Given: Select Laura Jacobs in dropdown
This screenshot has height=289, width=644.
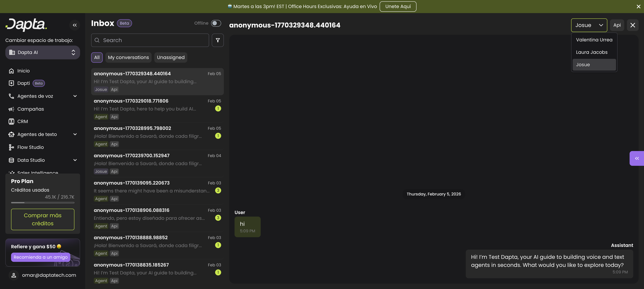Looking at the screenshot, I should tap(592, 52).
